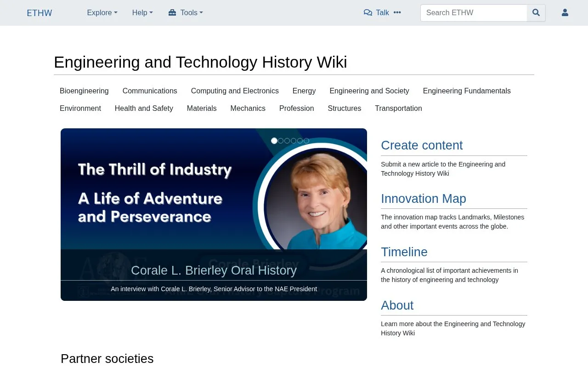Open the Energy category
The height and width of the screenshot is (368, 588).
(304, 91)
